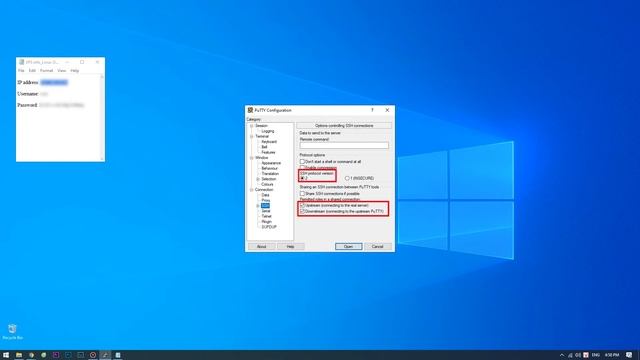Open File Explorer from the taskbar
The width and height of the screenshot is (640, 360).
(19, 355)
